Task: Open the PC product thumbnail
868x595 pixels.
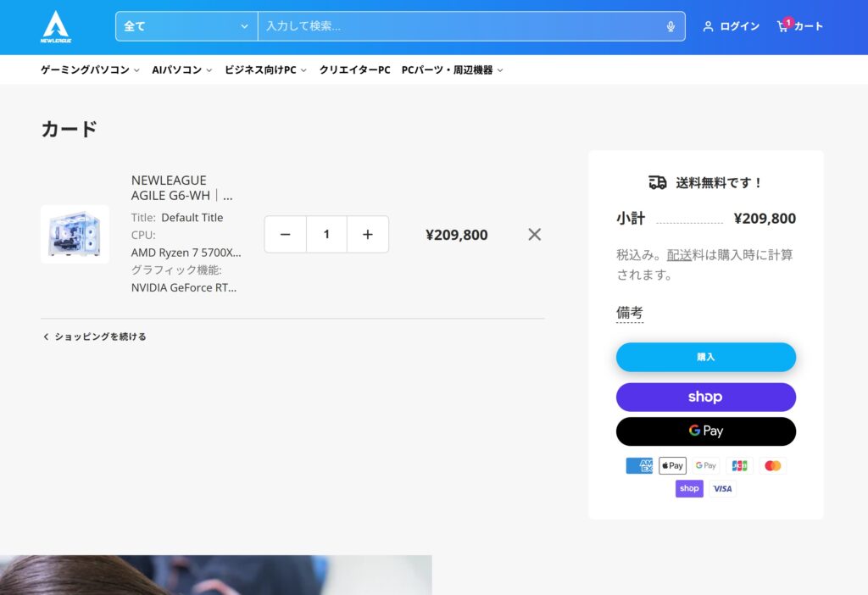Action: pyautogui.click(x=75, y=235)
